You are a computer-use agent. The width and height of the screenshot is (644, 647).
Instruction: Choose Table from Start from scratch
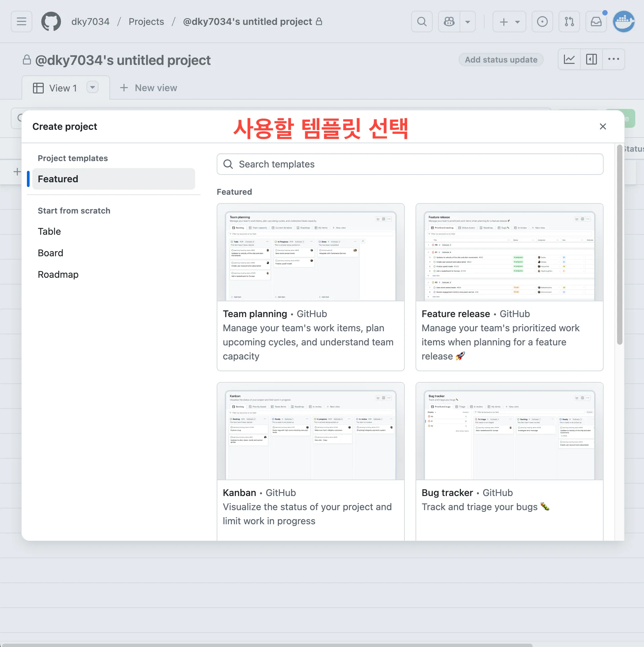tap(49, 231)
